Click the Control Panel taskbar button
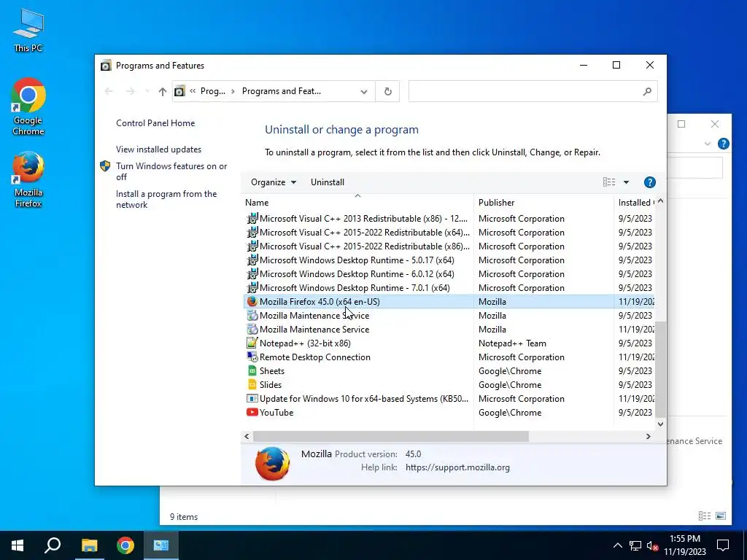This screenshot has width=747, height=560. point(161,545)
